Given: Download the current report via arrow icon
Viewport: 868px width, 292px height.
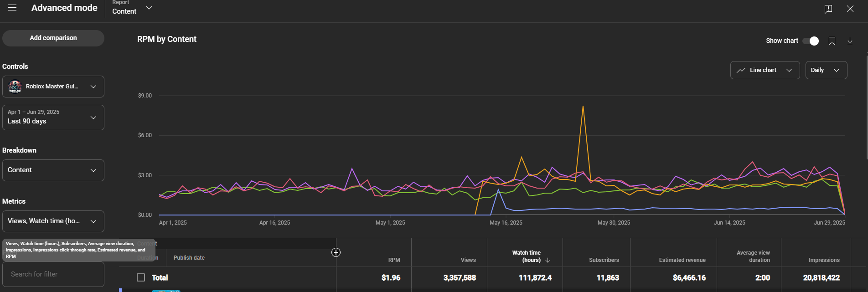Looking at the screenshot, I should 850,41.
